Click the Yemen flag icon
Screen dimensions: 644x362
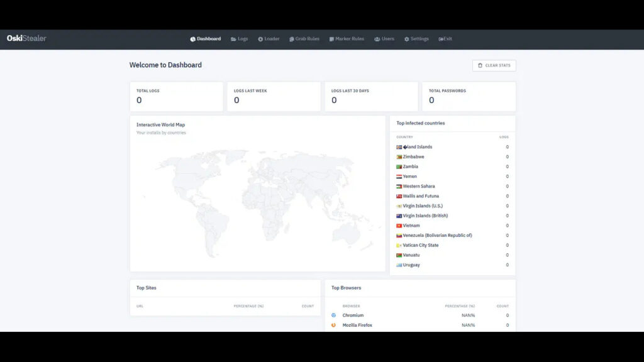pyautogui.click(x=399, y=177)
